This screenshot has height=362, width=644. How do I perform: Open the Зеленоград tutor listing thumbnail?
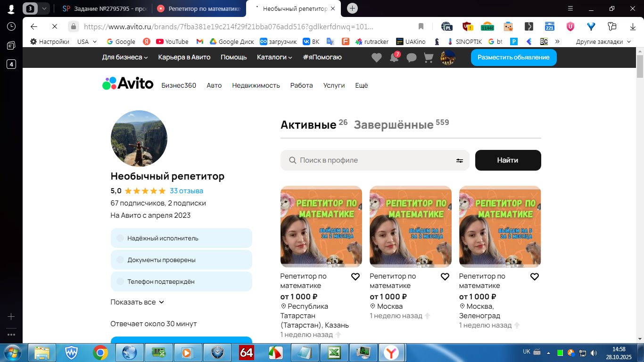pyautogui.click(x=500, y=226)
